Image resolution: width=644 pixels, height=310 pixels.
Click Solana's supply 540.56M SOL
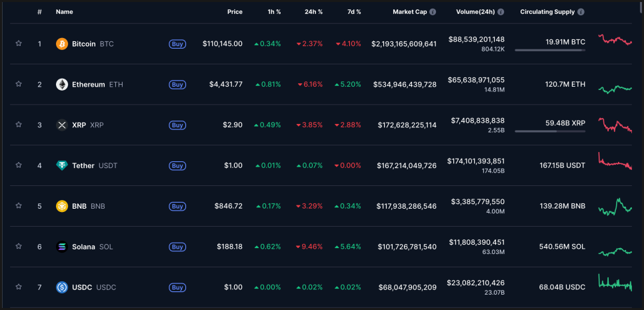[562, 247]
